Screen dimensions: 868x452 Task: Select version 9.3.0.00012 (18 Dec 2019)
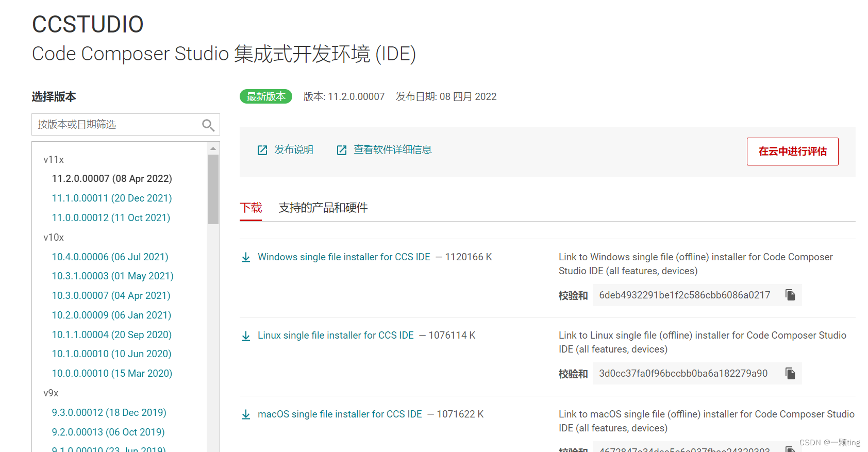pos(109,412)
